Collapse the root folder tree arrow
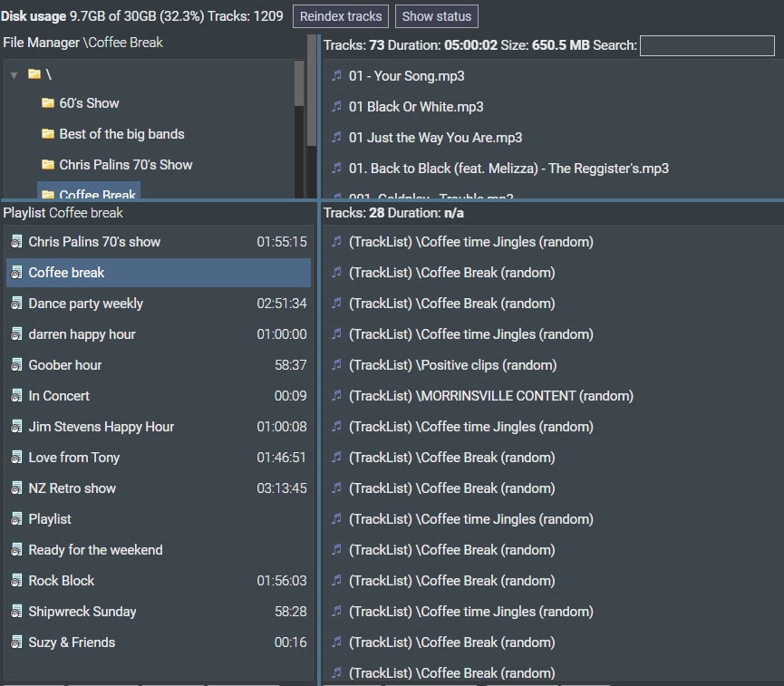Image resolution: width=784 pixels, height=686 pixels. [x=15, y=74]
